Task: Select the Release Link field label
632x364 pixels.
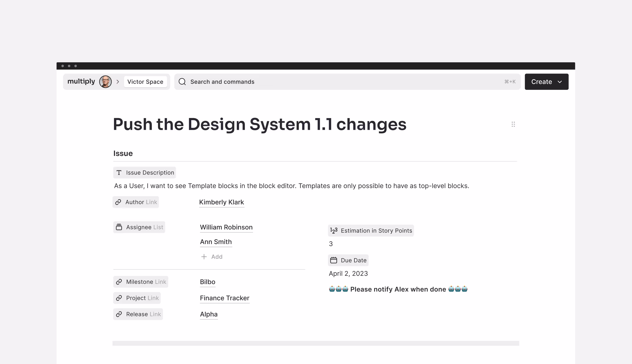Action: pyautogui.click(x=138, y=314)
